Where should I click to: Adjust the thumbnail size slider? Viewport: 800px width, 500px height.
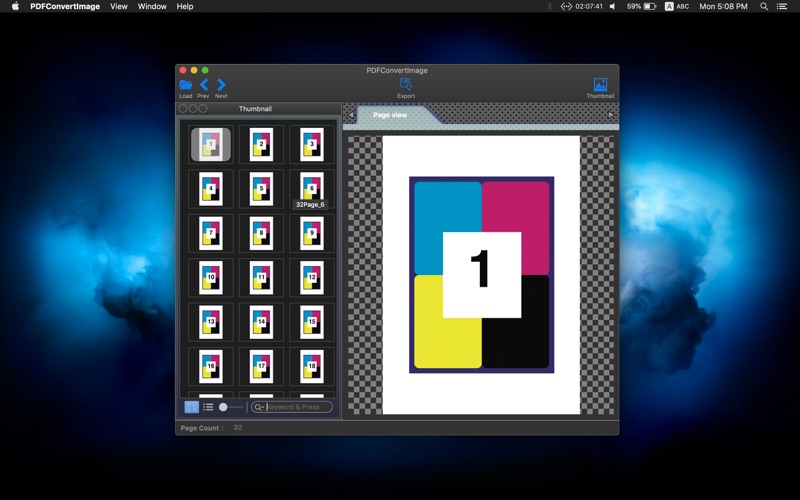(x=231, y=407)
